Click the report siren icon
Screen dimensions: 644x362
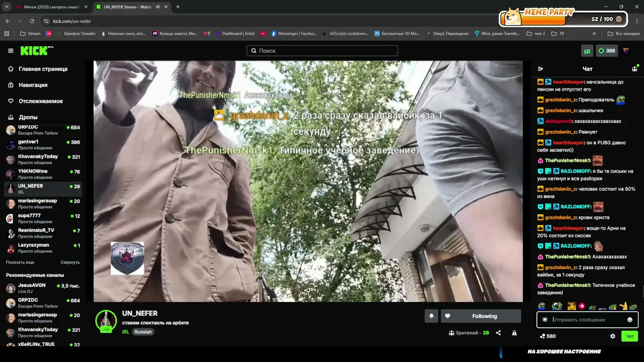pyautogui.click(x=514, y=333)
